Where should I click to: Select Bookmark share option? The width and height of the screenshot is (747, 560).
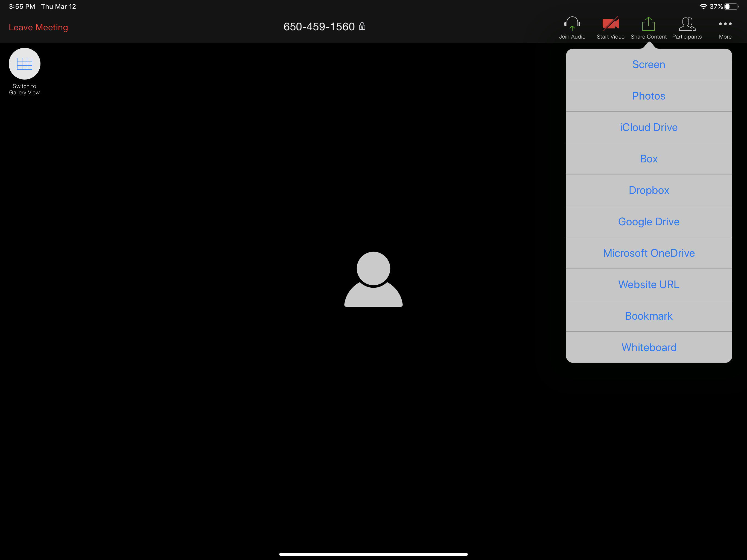coord(648,316)
